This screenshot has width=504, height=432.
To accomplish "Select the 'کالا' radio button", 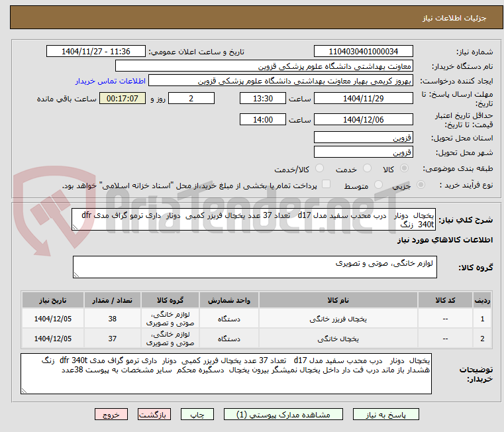I will pyautogui.click(x=405, y=168).
